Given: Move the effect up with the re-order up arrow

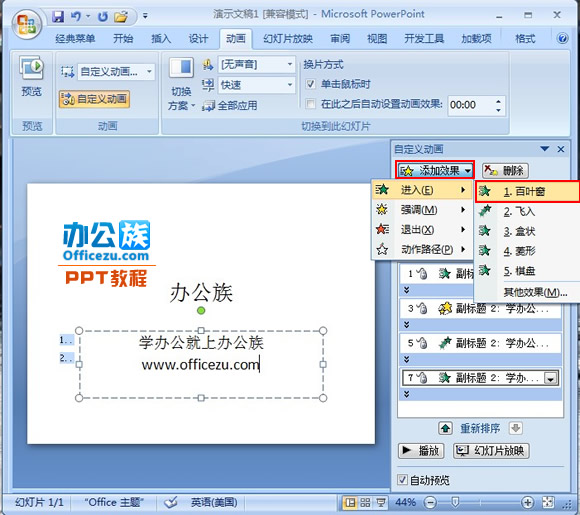Looking at the screenshot, I should click(446, 428).
